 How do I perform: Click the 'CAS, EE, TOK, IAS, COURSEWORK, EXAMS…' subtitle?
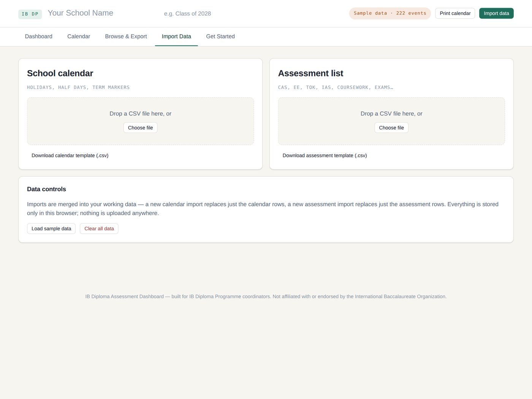pyautogui.click(x=336, y=87)
